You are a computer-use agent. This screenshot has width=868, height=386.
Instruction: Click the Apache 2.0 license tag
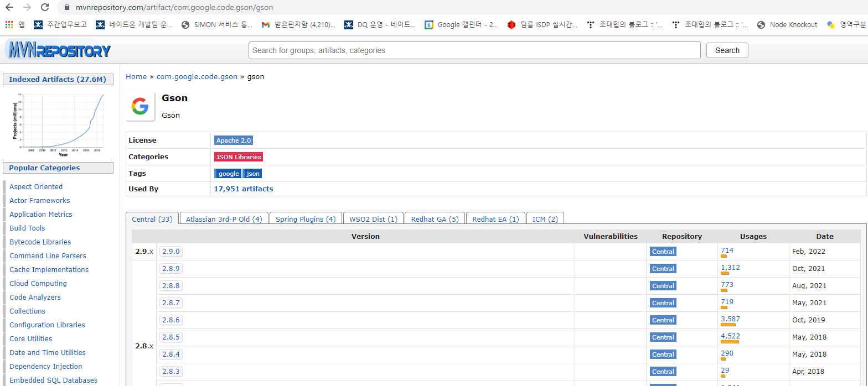pos(234,140)
